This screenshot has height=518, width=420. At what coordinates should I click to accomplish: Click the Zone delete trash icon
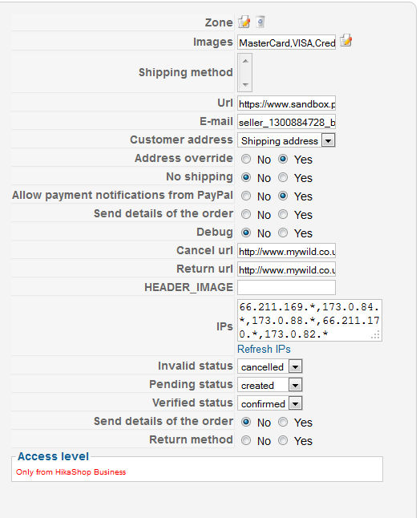pos(260,22)
